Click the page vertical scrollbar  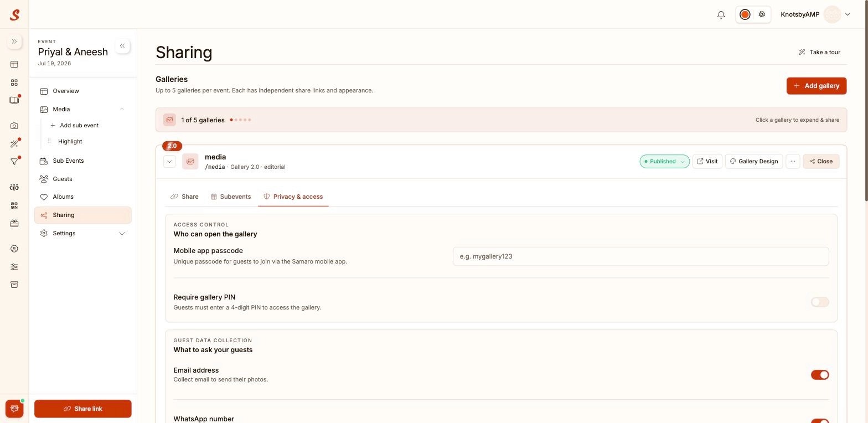point(866,101)
